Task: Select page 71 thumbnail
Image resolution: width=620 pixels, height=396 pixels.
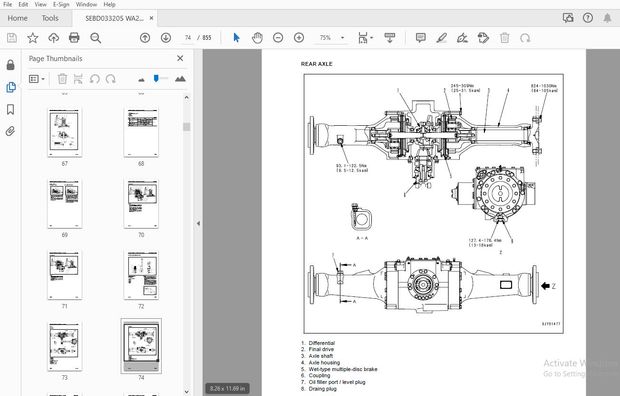Action: click(x=64, y=275)
